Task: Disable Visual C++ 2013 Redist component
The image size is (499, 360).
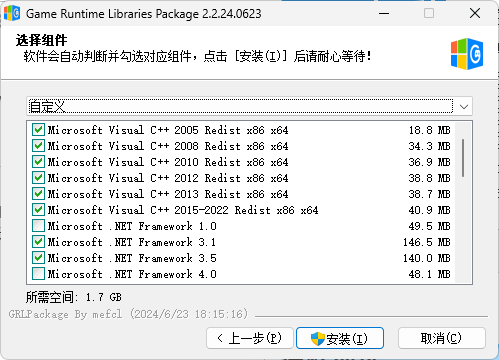Action: click(x=38, y=194)
